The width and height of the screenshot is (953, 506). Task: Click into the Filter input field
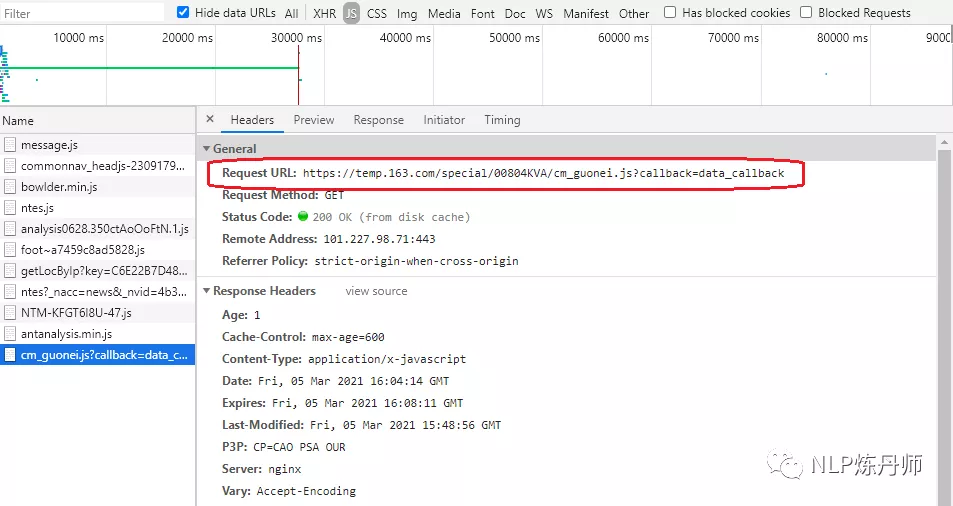pyautogui.click(x=82, y=13)
